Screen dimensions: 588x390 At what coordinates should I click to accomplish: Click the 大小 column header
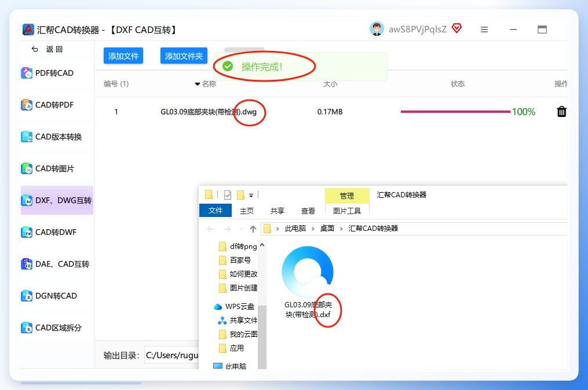click(330, 84)
